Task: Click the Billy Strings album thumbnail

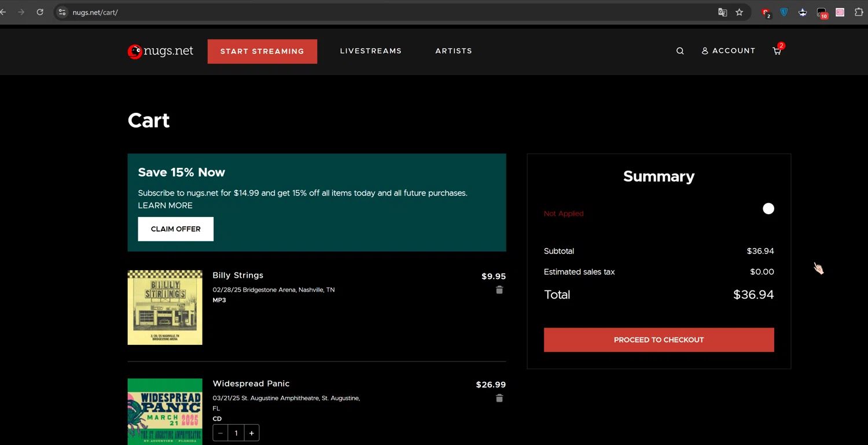Action: coord(165,307)
